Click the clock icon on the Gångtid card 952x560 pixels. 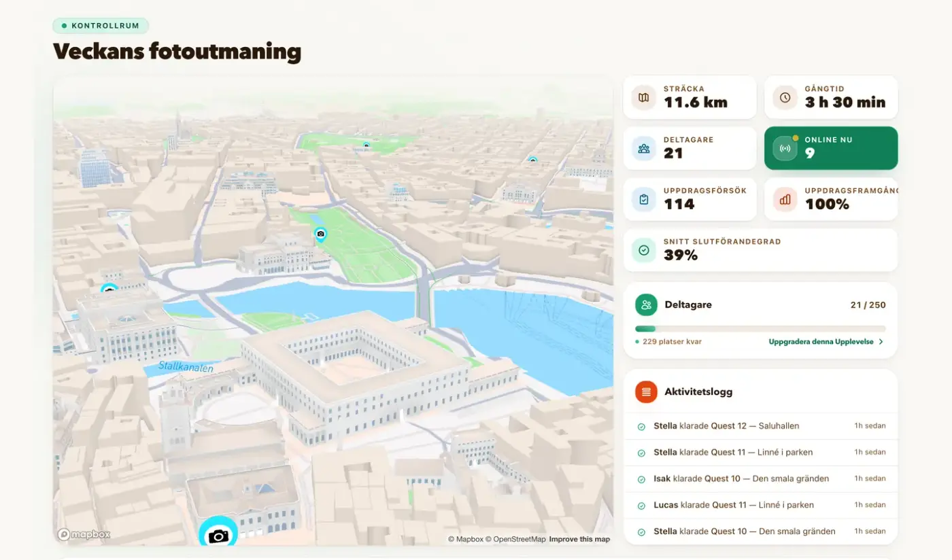[x=785, y=97]
